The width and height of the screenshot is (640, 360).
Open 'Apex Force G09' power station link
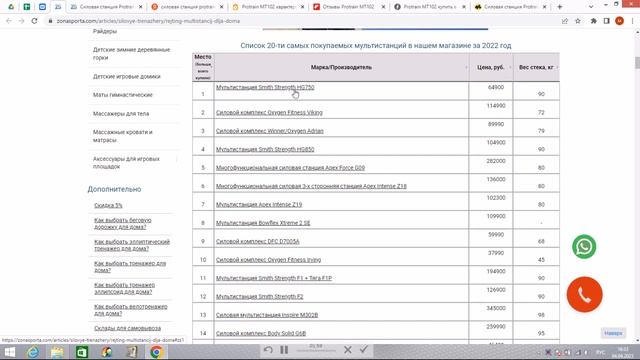pos(290,168)
